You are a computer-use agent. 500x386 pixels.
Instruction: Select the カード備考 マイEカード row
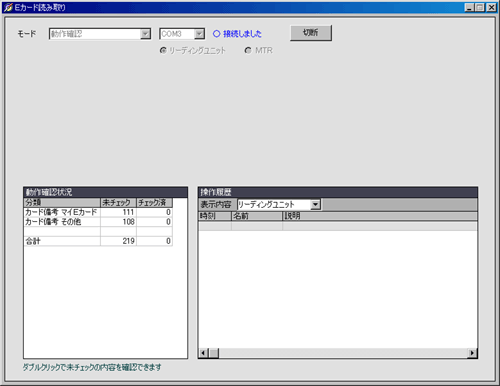click(98, 212)
